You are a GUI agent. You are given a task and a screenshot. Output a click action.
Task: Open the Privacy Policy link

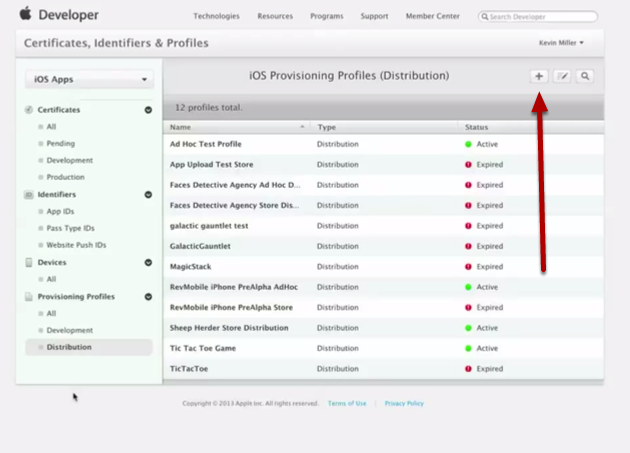click(x=404, y=403)
